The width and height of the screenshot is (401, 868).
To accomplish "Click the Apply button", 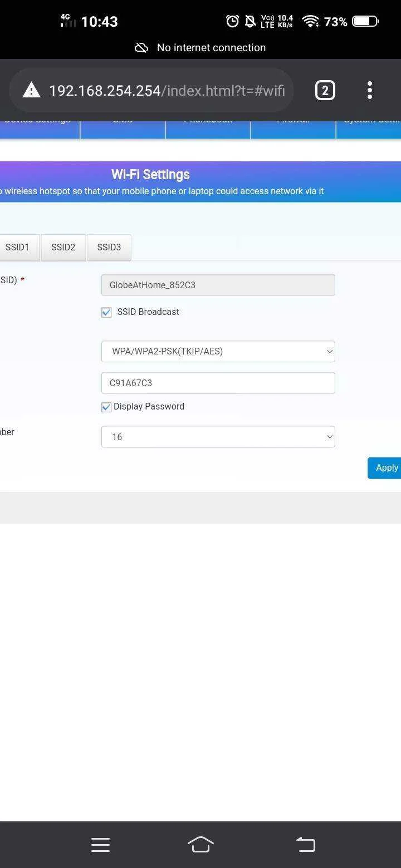I will click(384, 468).
